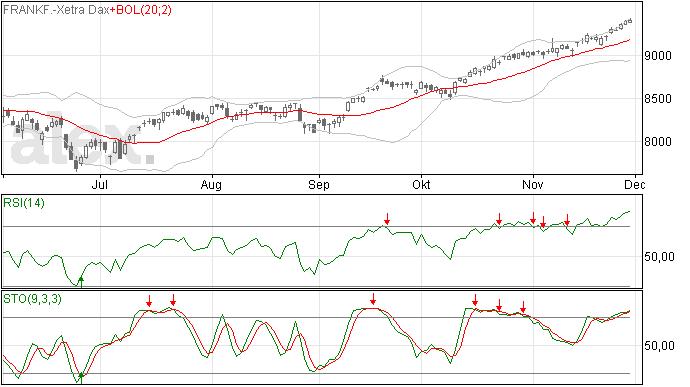
Task: Click the 50,00 label in the STO panel
Action: tap(659, 346)
